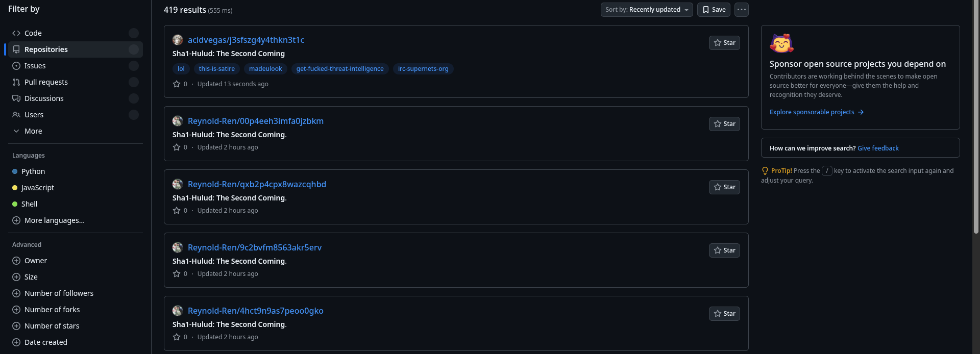Save this search with Save button
Viewport: 980px width, 354px height.
click(714, 10)
